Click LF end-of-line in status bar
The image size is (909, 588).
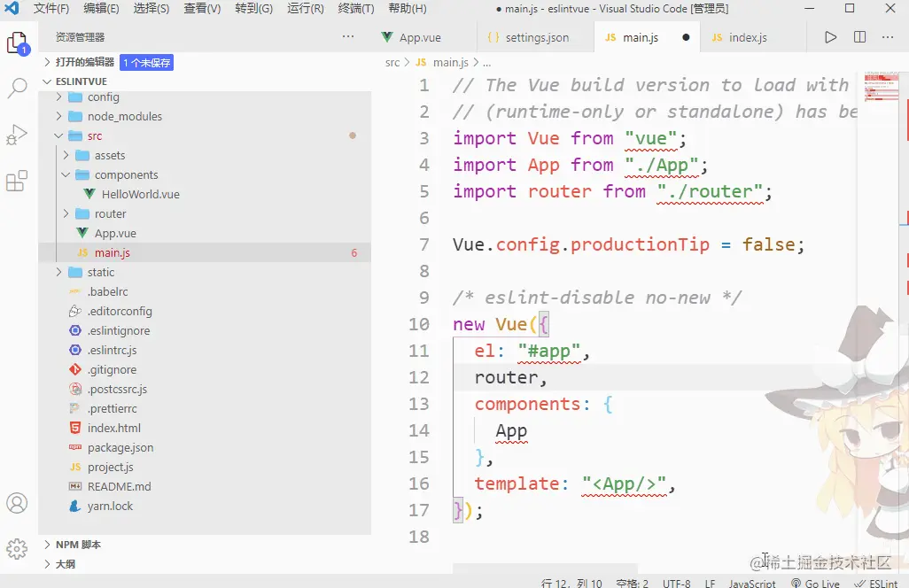(x=711, y=582)
